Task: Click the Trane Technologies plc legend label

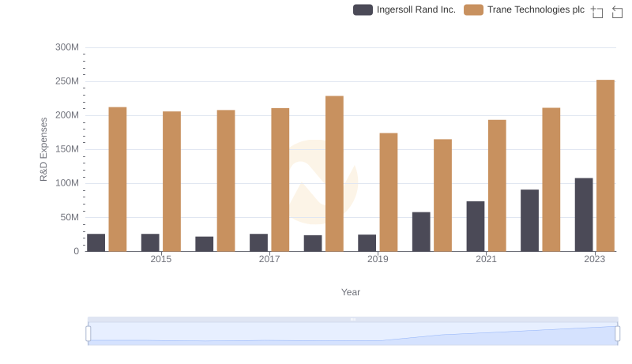Action: pyautogui.click(x=536, y=9)
